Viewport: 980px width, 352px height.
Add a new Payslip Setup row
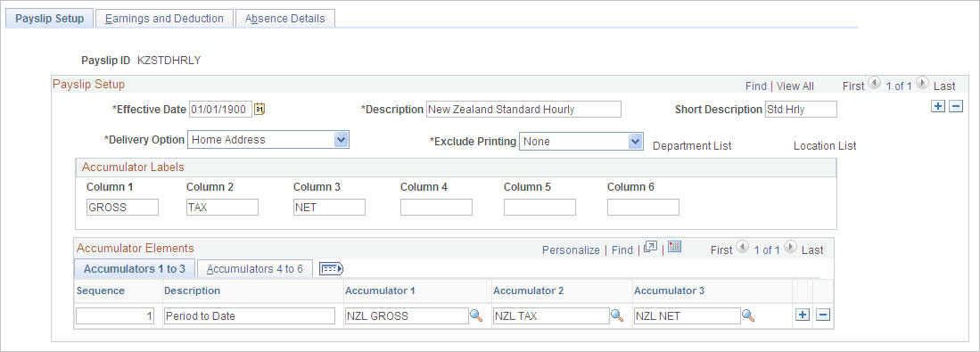(x=937, y=106)
